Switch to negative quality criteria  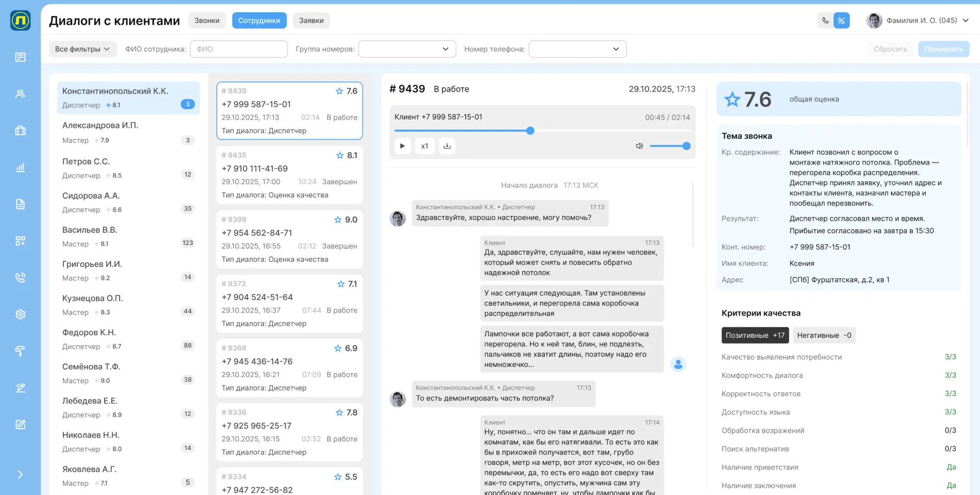824,335
